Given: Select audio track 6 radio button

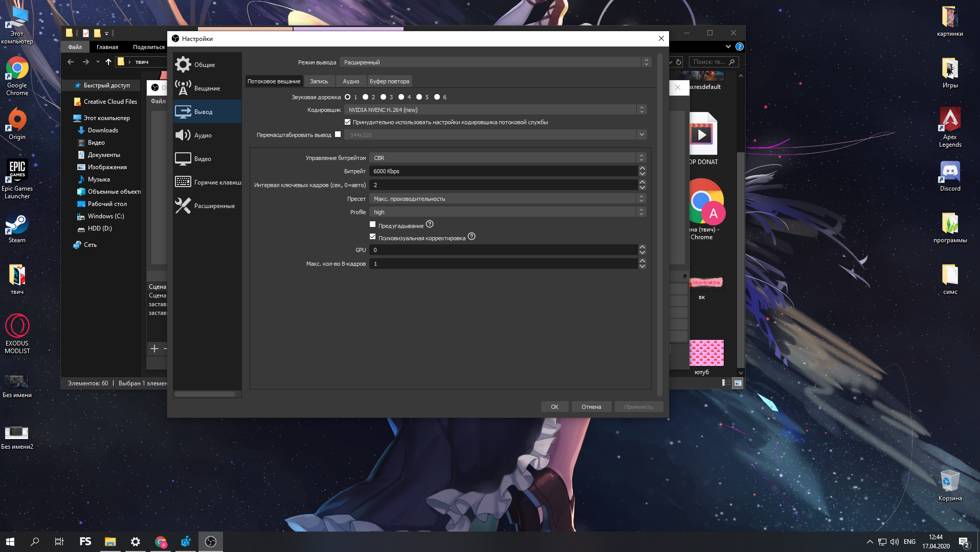Looking at the screenshot, I should [x=437, y=97].
